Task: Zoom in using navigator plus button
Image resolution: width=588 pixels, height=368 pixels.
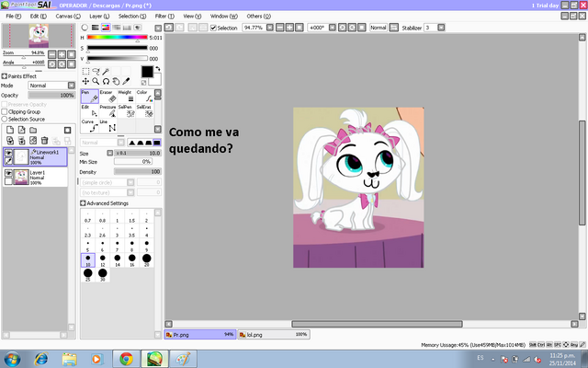Action: click(62, 54)
